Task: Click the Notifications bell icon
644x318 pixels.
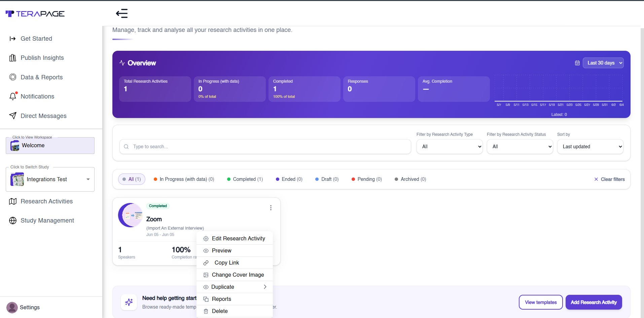Action: click(13, 96)
